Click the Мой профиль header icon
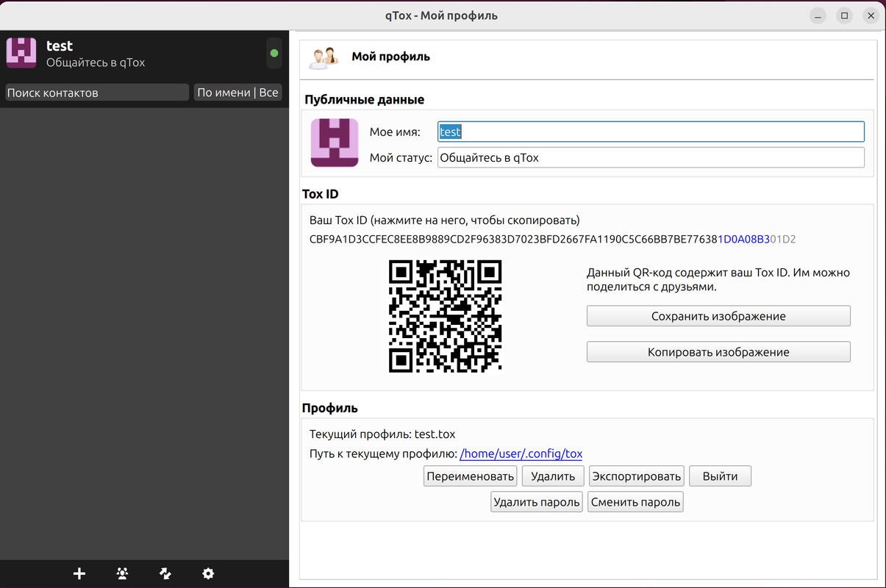 [324, 57]
